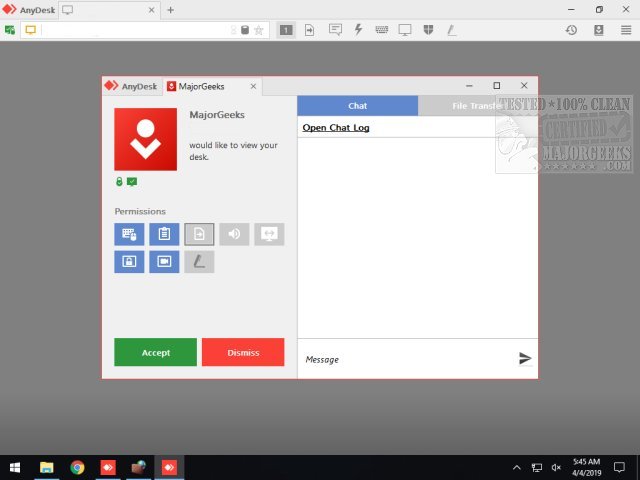The width and height of the screenshot is (640, 480).
Task: Switch to the Chat tab
Action: coord(357,106)
